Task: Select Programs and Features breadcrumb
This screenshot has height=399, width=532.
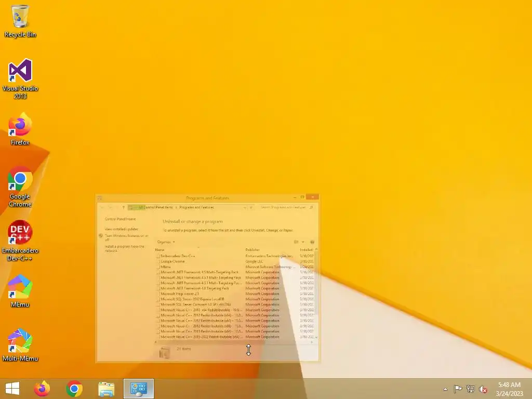Action: tap(196, 207)
